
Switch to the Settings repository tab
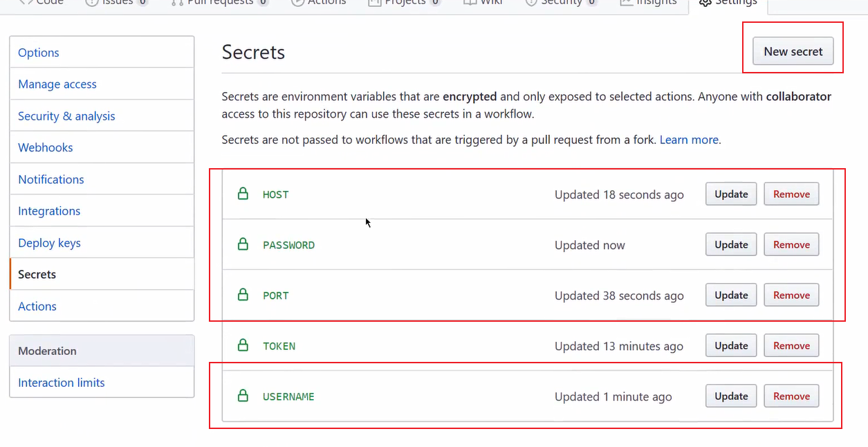coord(728,4)
